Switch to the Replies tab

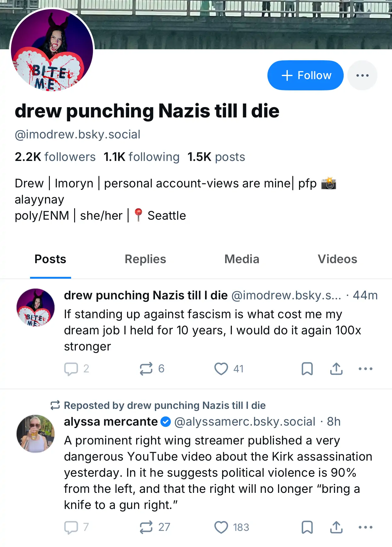tap(145, 259)
